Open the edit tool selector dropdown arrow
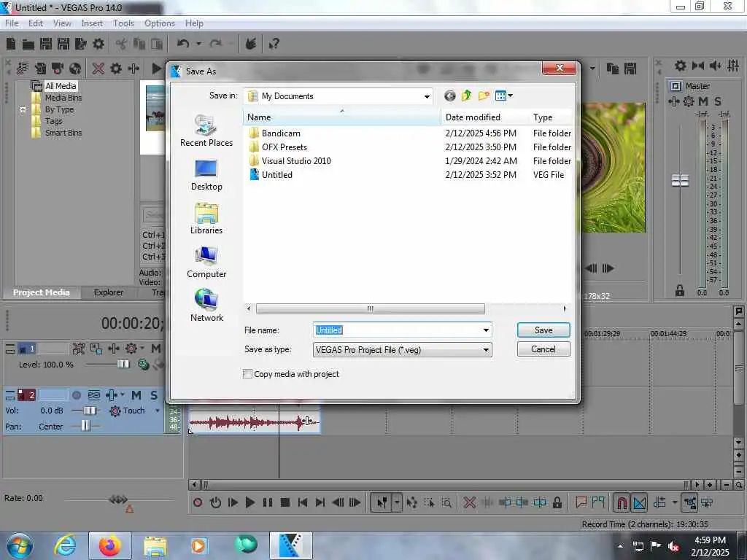This screenshot has height=560, width=747. [396, 502]
